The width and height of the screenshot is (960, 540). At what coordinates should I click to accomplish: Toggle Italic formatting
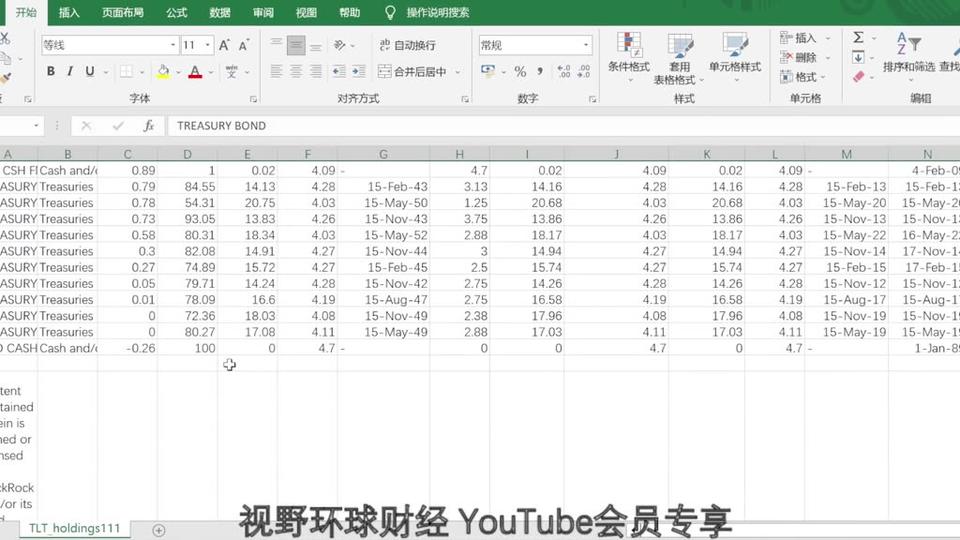pyautogui.click(x=70, y=72)
